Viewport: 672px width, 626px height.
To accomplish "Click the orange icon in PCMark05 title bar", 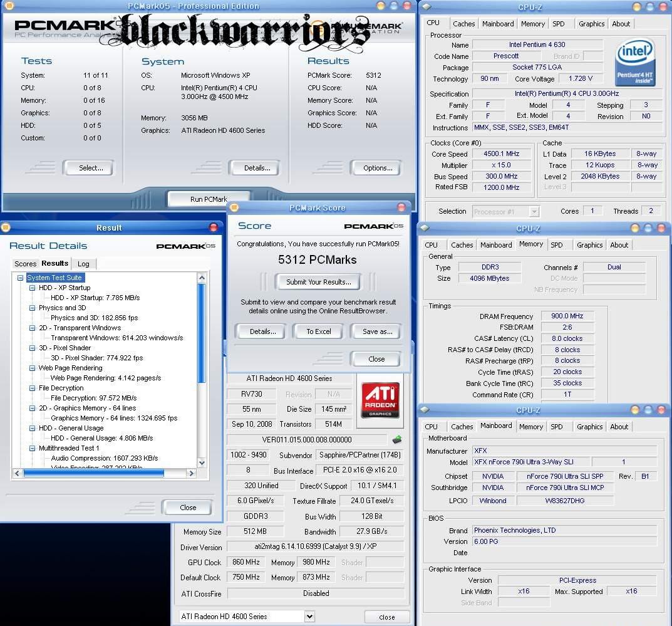I will 9,6.
